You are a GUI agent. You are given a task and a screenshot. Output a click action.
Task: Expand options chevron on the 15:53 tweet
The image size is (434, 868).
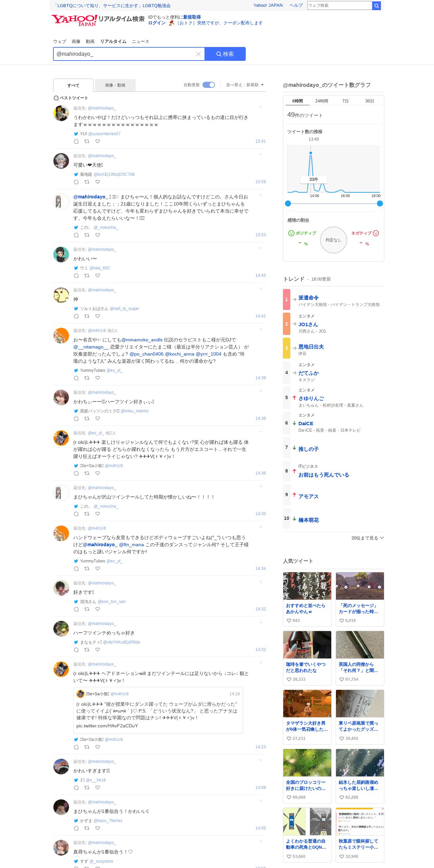(x=261, y=195)
